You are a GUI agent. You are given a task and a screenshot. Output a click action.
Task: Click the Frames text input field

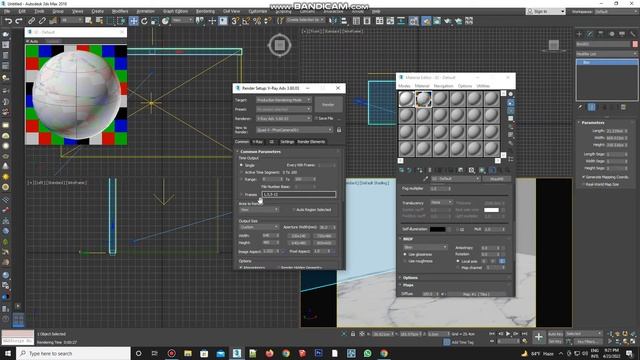point(299,195)
